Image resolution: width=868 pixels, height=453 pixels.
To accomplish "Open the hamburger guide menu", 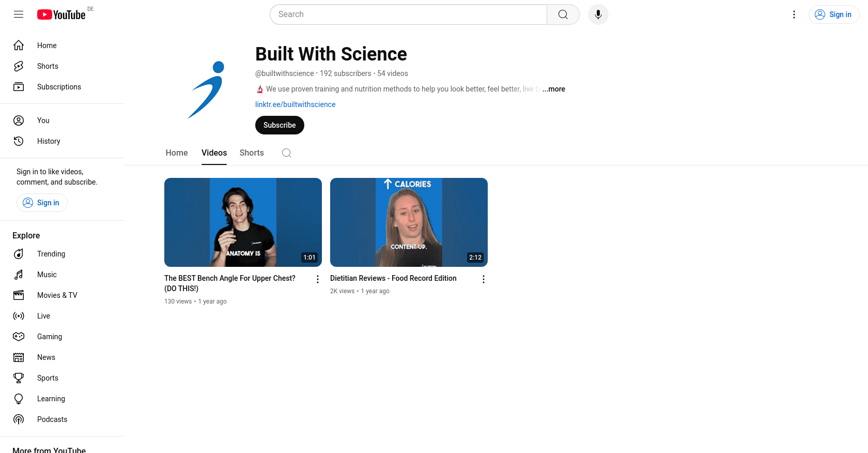I will (19, 14).
